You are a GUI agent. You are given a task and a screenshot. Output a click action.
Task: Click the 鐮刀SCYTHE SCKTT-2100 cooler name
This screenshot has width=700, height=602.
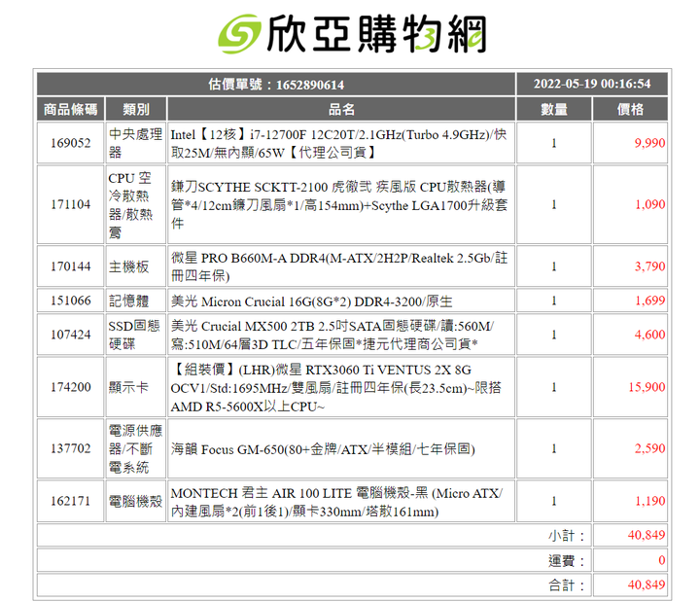click(x=339, y=205)
